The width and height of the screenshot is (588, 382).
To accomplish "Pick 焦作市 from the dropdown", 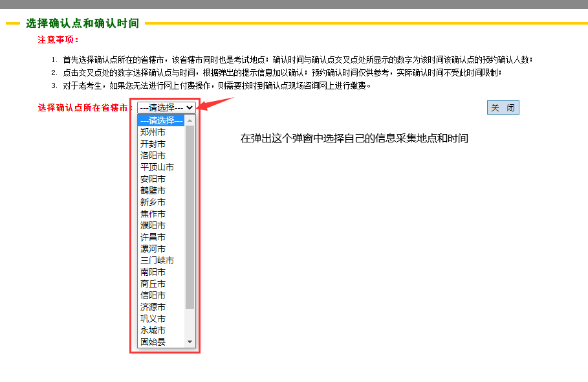I will click(x=153, y=214).
